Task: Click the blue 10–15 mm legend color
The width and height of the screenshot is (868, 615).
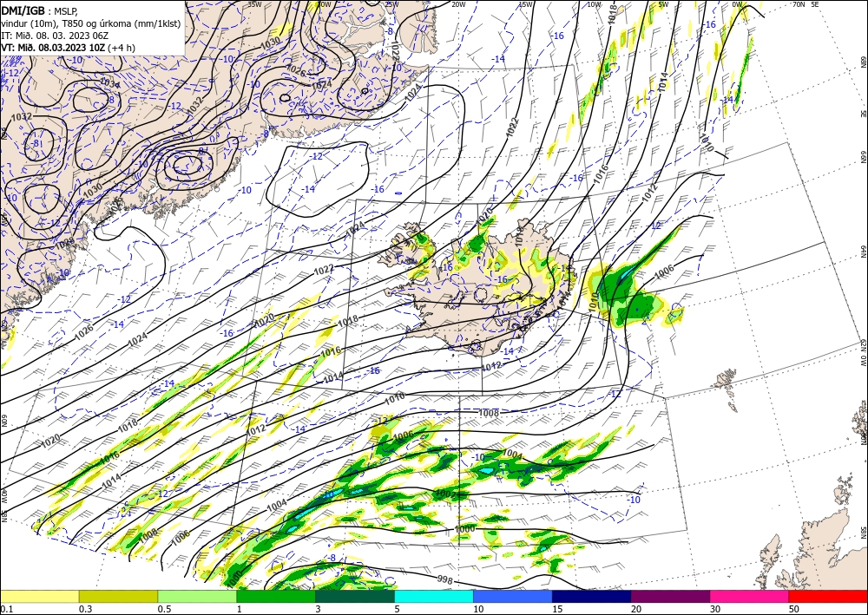Action: click(x=513, y=596)
